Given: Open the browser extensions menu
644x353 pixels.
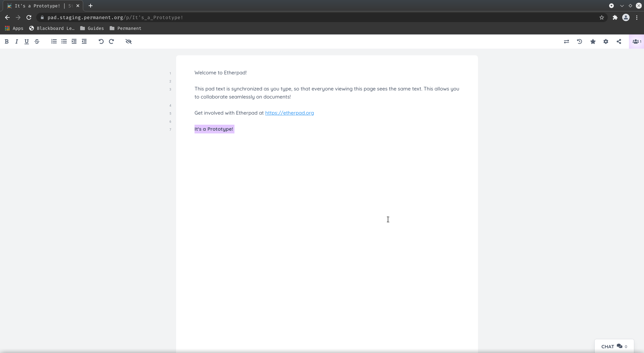Looking at the screenshot, I should coord(615,17).
